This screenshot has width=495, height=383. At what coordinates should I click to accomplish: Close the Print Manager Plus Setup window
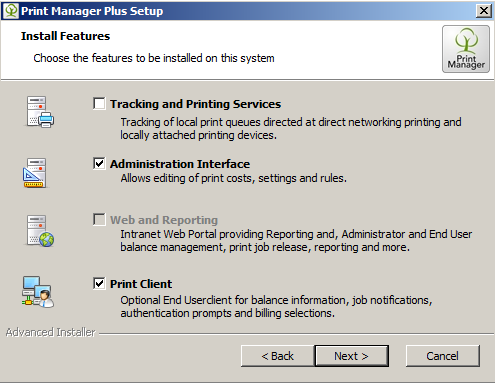(x=484, y=11)
